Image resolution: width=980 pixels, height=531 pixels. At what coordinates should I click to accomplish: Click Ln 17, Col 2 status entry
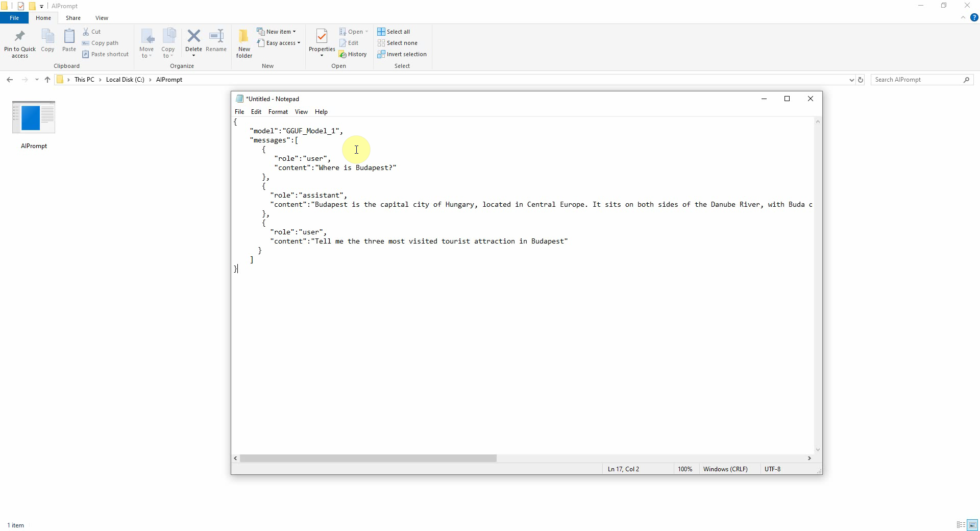tap(623, 469)
